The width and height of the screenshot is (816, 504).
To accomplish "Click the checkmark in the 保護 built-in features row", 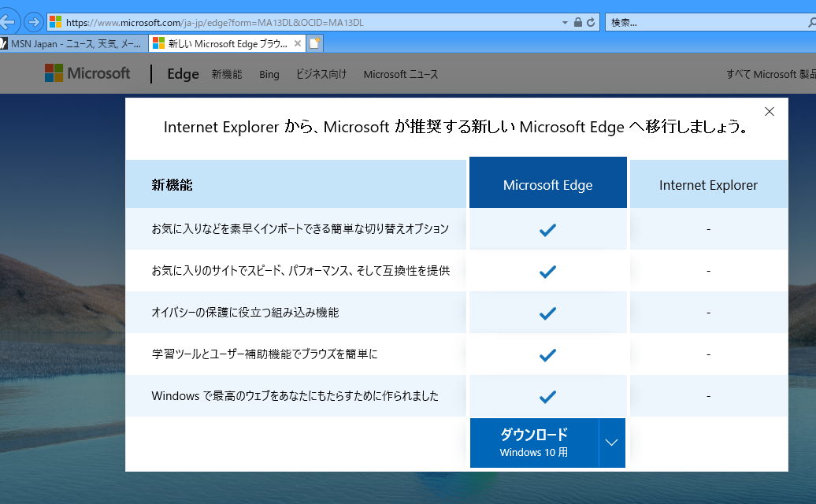I will [547, 313].
